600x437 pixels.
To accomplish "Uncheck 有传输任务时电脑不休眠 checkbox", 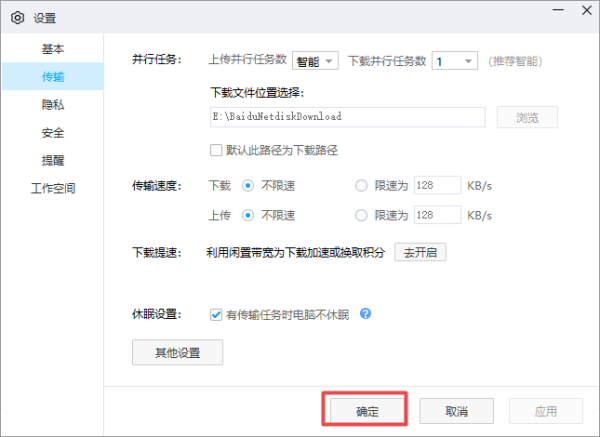I will (x=216, y=315).
